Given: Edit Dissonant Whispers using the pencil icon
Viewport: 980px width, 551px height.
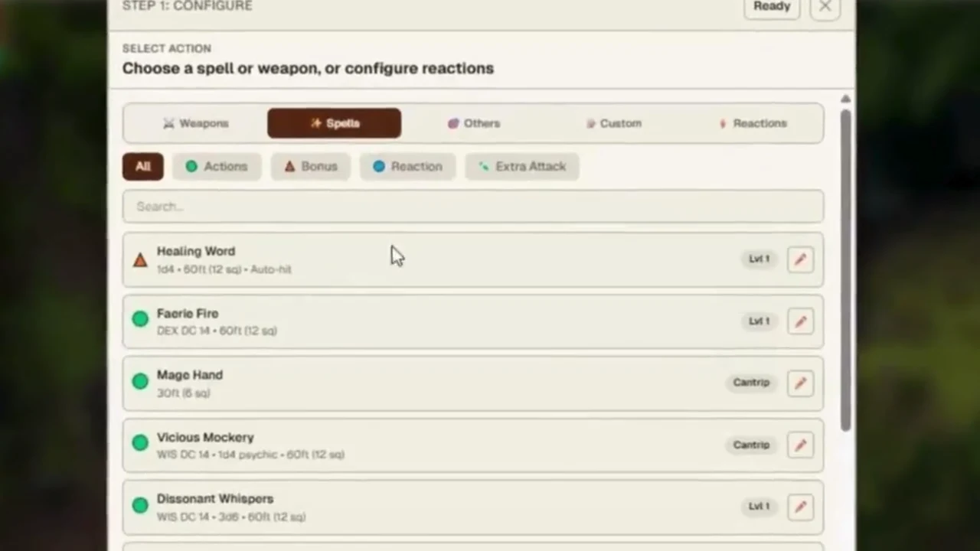Looking at the screenshot, I should (800, 507).
